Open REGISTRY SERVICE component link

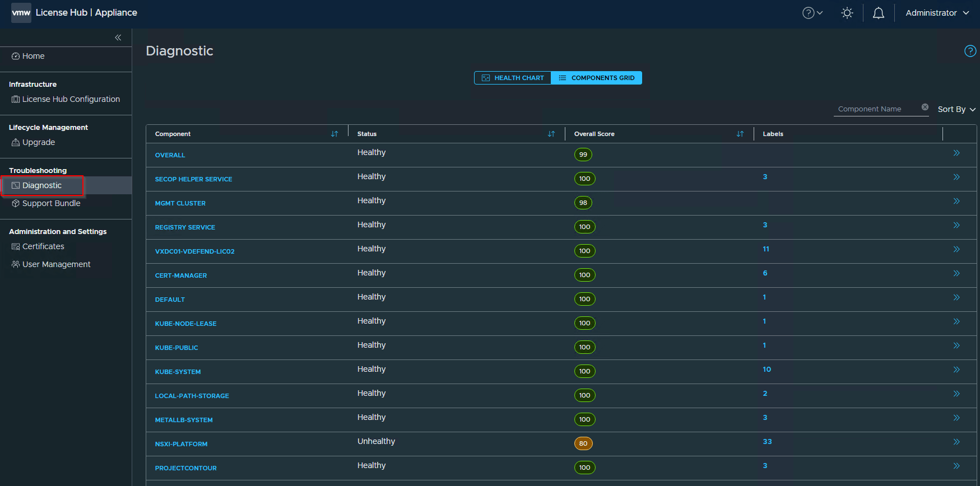point(185,227)
